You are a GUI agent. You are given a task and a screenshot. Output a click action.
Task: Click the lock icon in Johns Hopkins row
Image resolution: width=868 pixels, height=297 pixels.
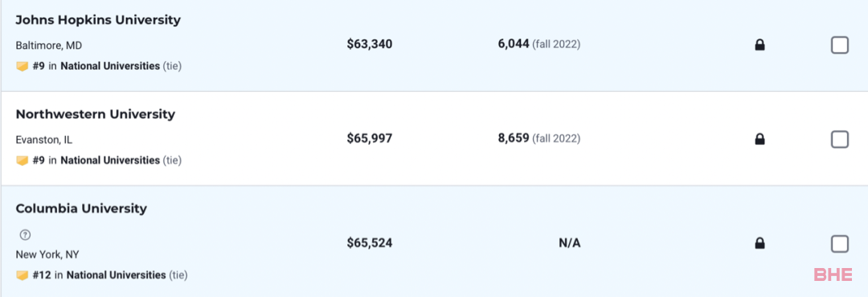759,45
